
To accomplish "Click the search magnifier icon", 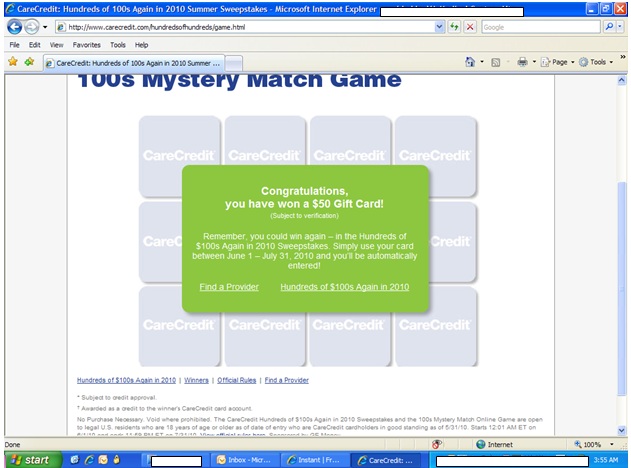I will (x=609, y=27).
